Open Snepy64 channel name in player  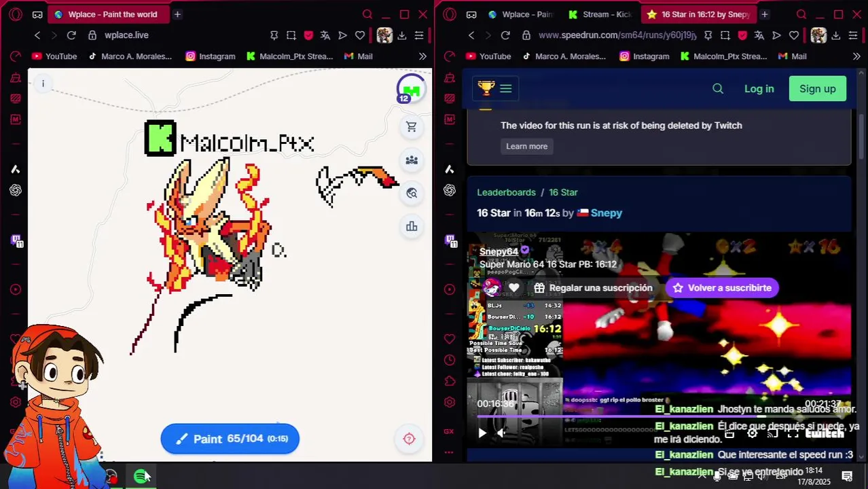point(499,251)
